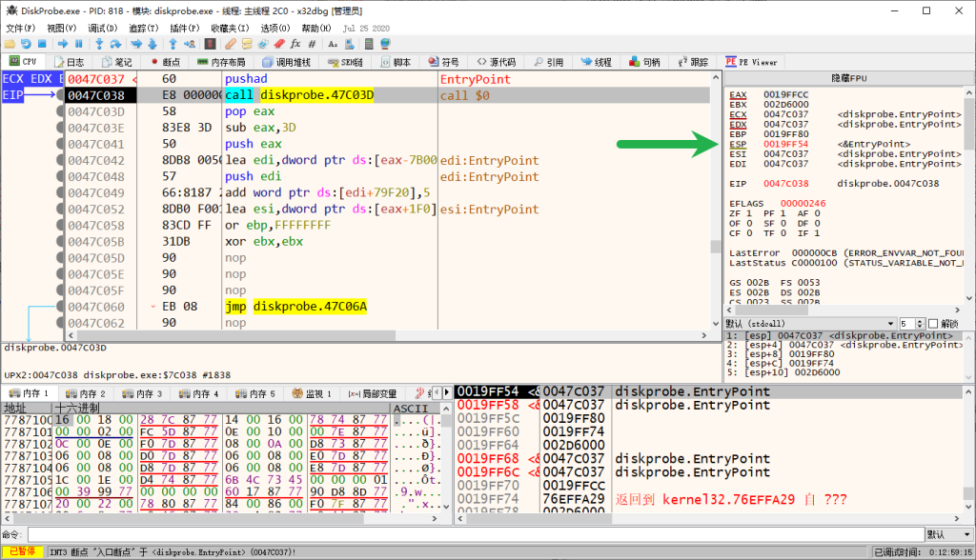Open the 选项(O) menu
This screenshot has height=560, width=976.
click(275, 28)
